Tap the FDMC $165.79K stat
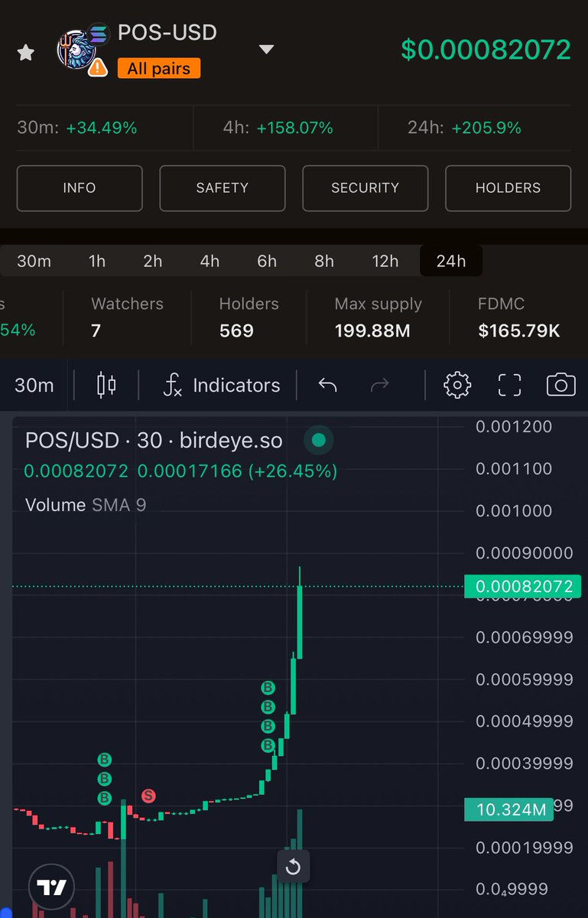 tap(519, 317)
